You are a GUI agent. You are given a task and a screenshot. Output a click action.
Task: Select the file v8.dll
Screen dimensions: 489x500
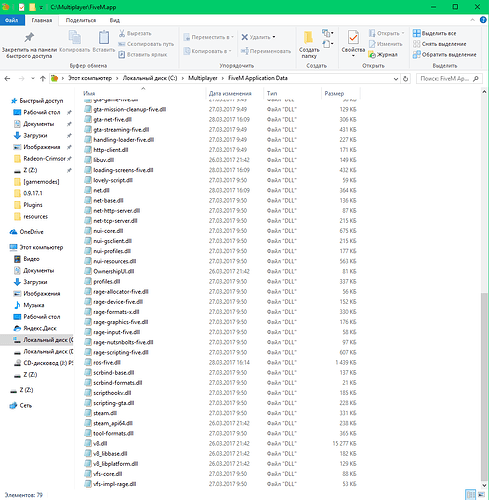tap(100, 443)
